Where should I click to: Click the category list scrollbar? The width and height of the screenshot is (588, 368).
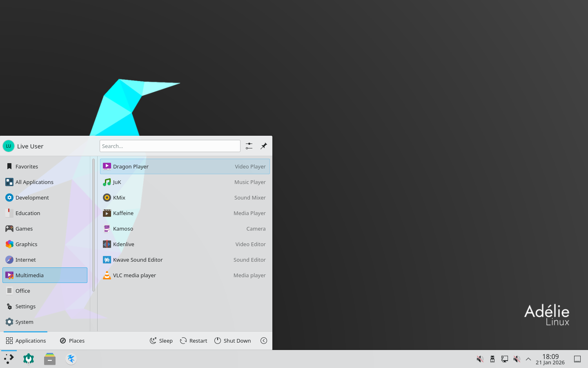click(x=94, y=225)
